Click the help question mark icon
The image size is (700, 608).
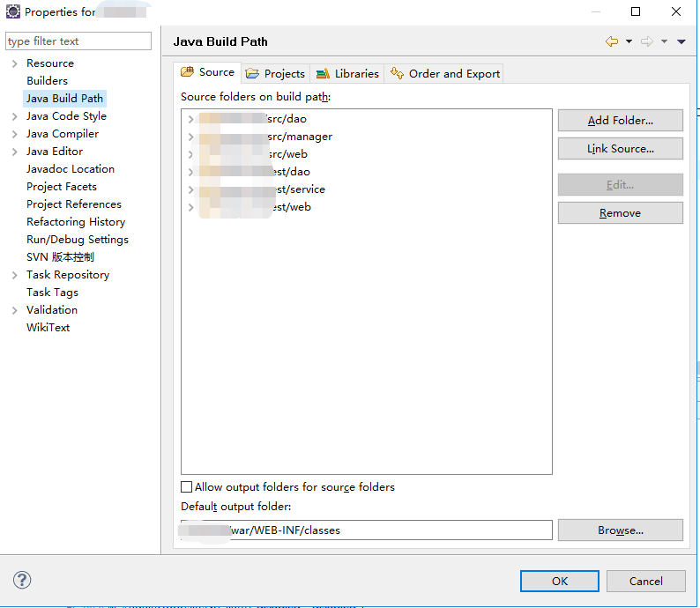22,580
